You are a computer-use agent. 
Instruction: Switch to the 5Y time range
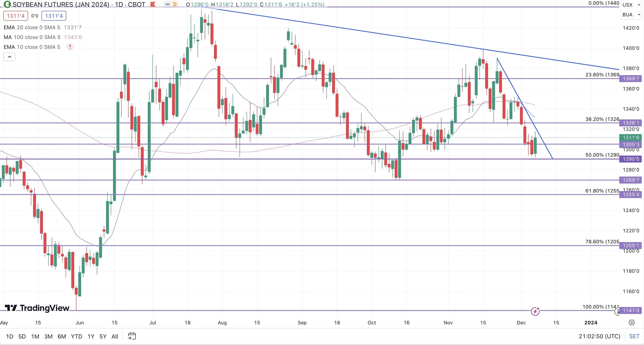tap(103, 337)
